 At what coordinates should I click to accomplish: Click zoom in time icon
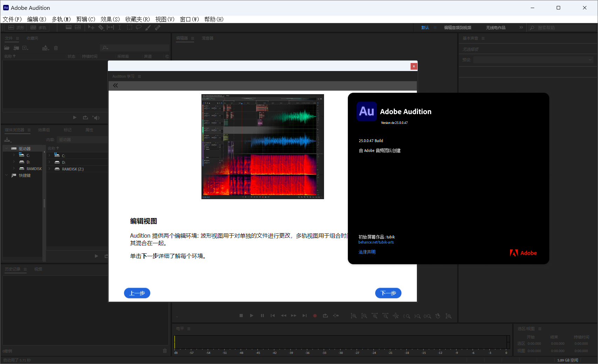tap(375, 316)
